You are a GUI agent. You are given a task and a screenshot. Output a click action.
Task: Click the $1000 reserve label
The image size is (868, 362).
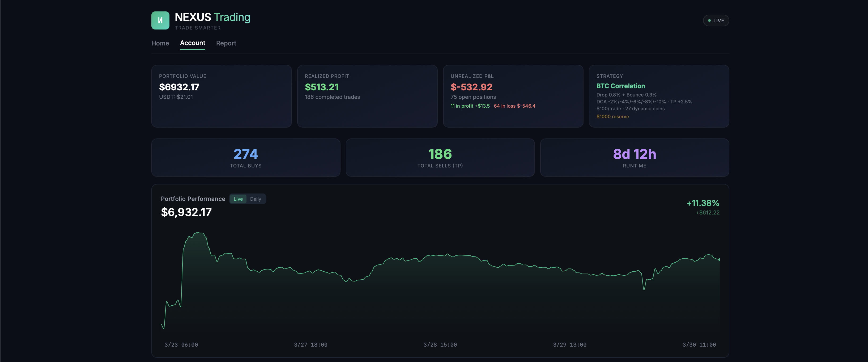click(612, 116)
